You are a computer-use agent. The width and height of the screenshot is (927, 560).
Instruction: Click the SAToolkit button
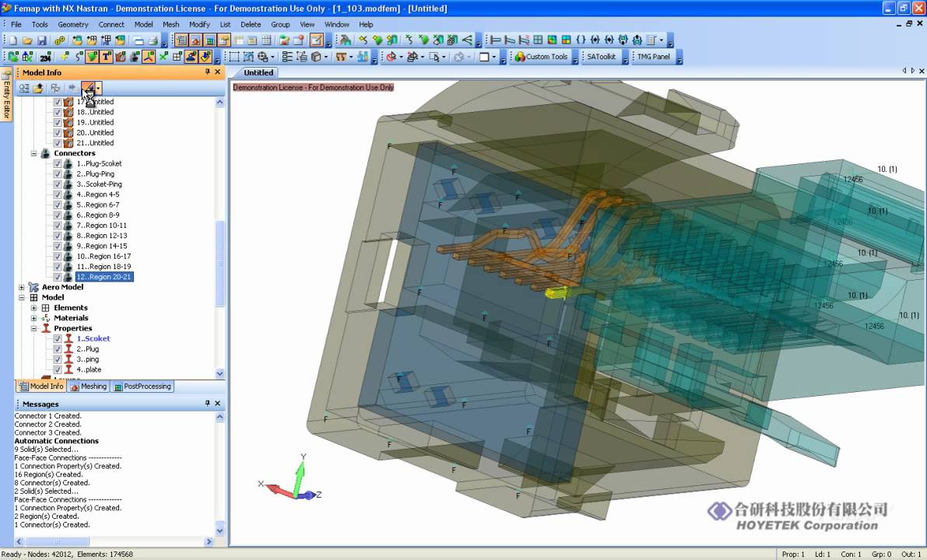point(601,57)
